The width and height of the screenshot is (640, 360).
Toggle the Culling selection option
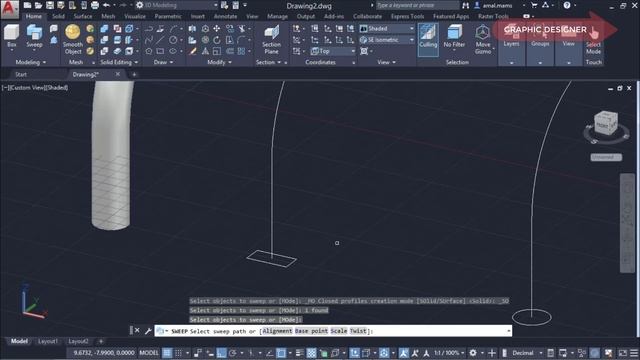coord(428,39)
